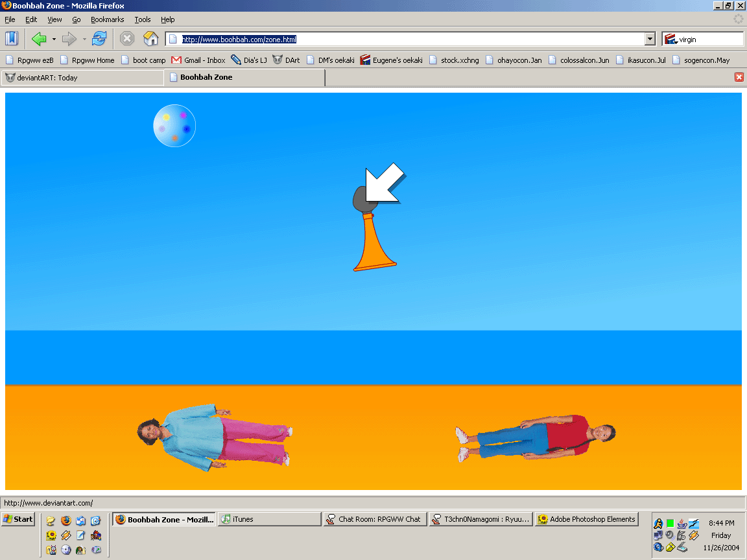This screenshot has width=747, height=560.
Task: Open the ikasucon.Jul bookmark
Action: (641, 60)
